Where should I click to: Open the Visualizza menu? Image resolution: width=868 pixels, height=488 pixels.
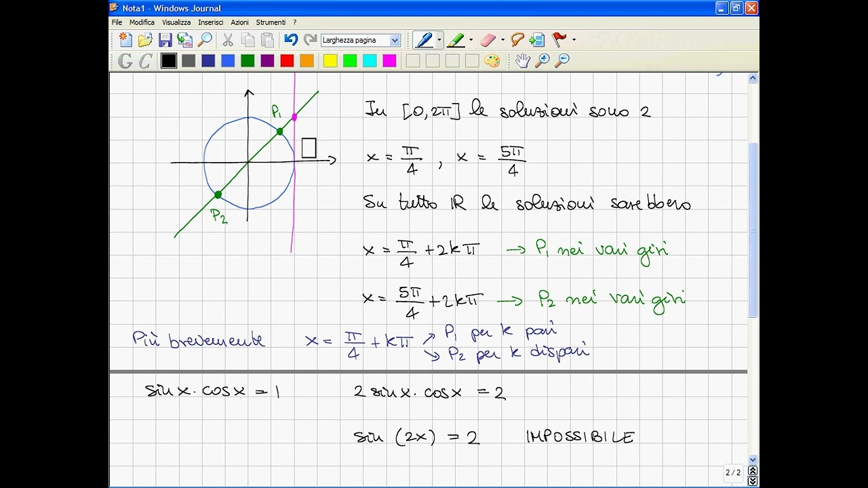[176, 22]
